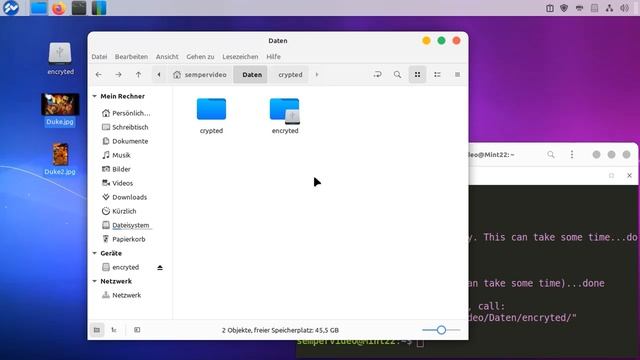Open the terminal window's three-dot menu
Viewport: 640px width, 360px height.
point(572,155)
